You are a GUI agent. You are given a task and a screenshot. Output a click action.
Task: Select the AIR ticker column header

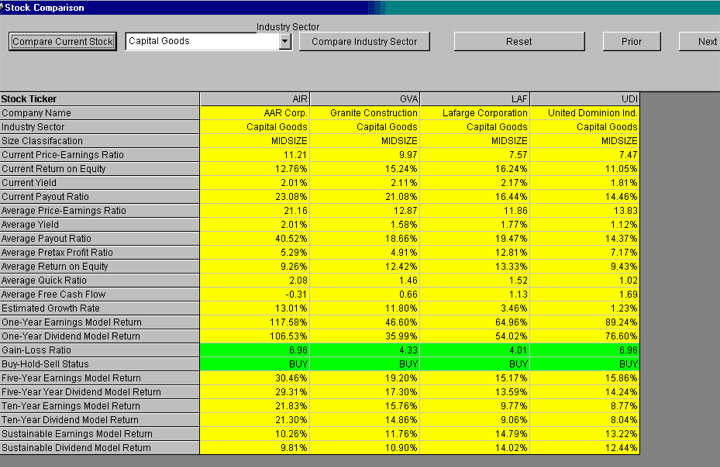[x=255, y=99]
